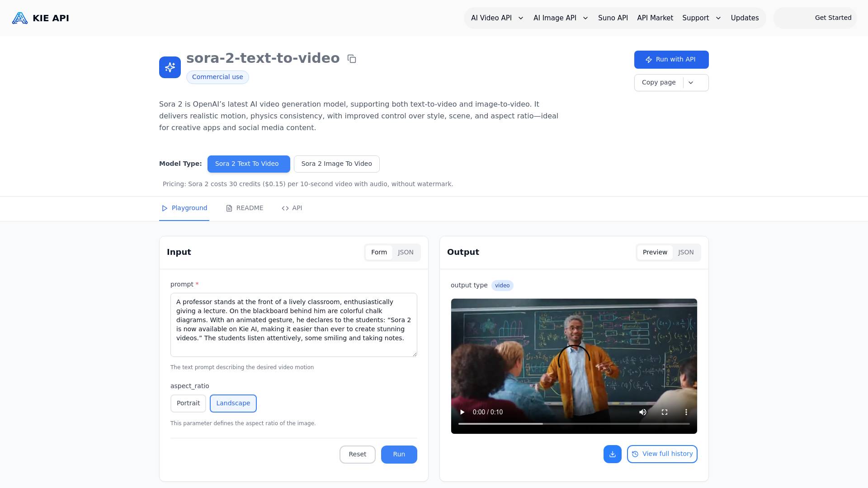Screen dimensions: 868x488
Task: Select Portrait aspect ratio
Action: (x=188, y=404)
